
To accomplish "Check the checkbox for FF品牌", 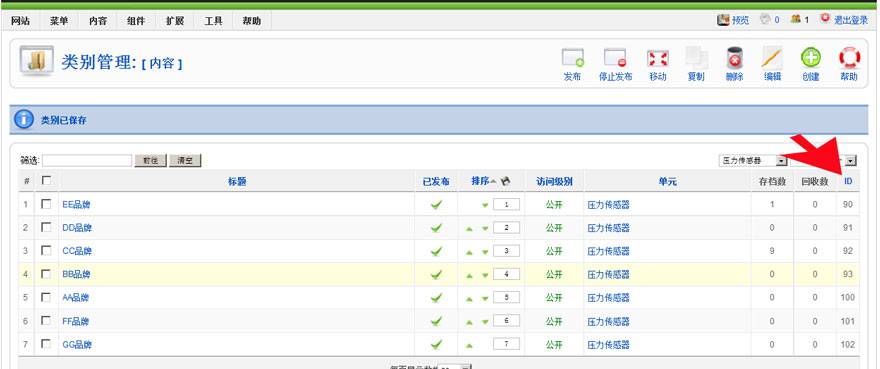I will [47, 320].
